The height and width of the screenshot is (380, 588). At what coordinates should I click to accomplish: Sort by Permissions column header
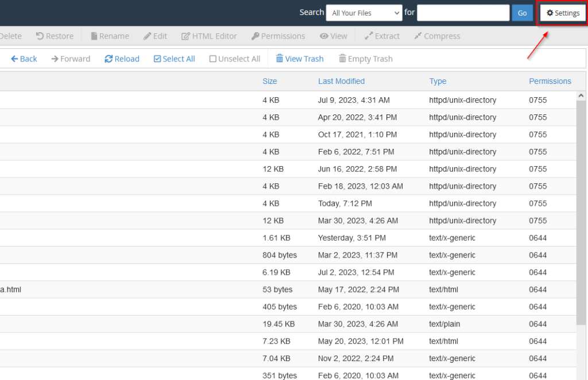tap(550, 81)
